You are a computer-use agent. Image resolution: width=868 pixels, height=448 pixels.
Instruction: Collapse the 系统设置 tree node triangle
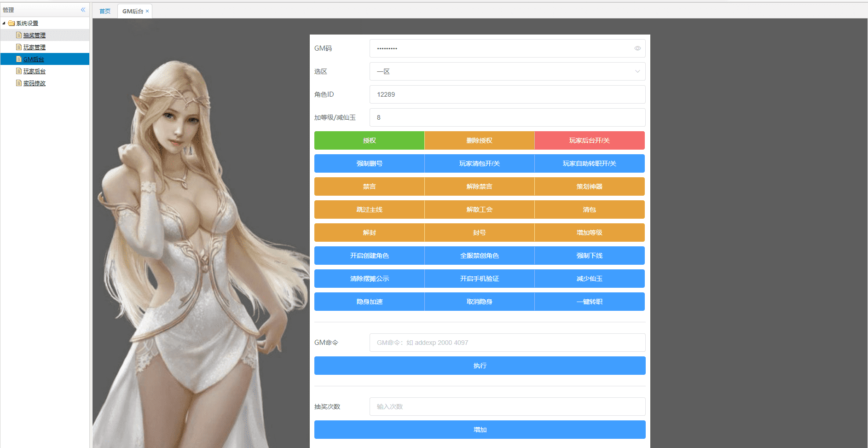coord(4,23)
